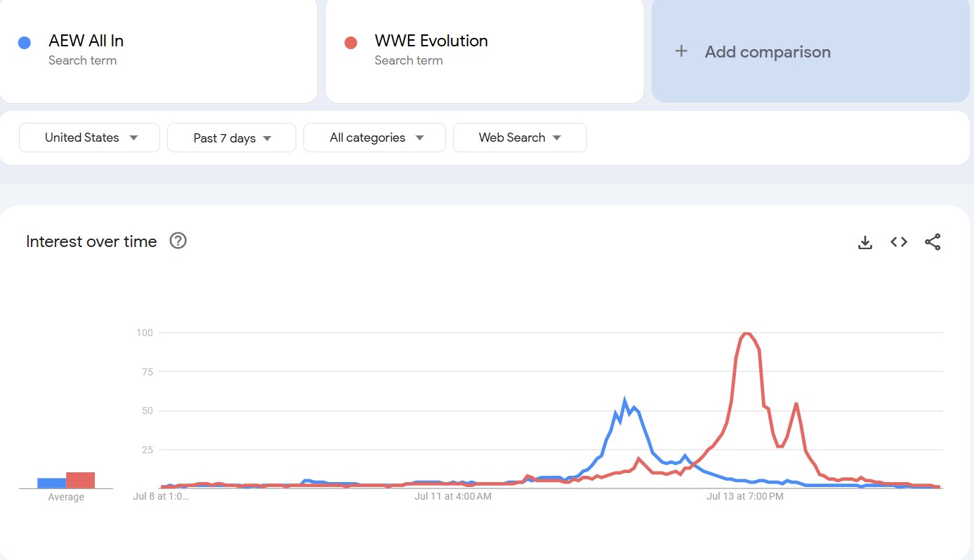Viewport: 974px width, 560px height.
Task: Click the red dot beside WWE Evolution
Action: (350, 43)
